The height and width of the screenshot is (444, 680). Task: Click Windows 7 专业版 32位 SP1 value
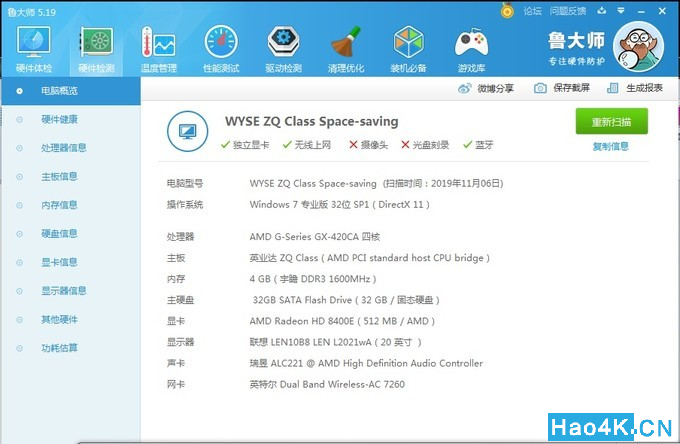340,205
